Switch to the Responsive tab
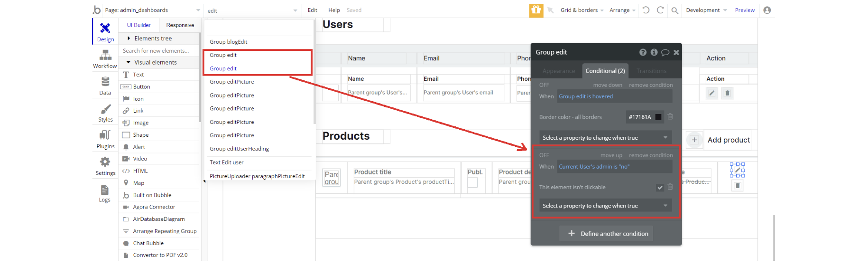 click(180, 25)
